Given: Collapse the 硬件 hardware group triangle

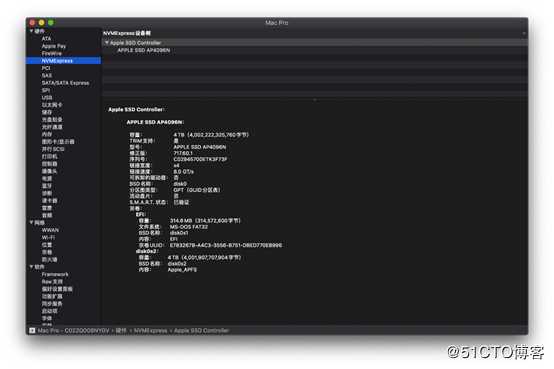Looking at the screenshot, I should 32,31.
